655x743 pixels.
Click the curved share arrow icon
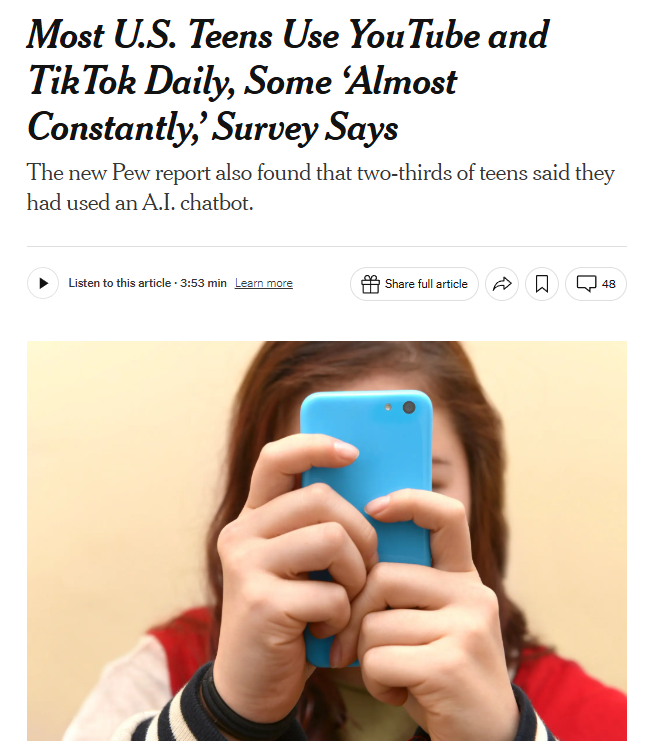coord(502,284)
